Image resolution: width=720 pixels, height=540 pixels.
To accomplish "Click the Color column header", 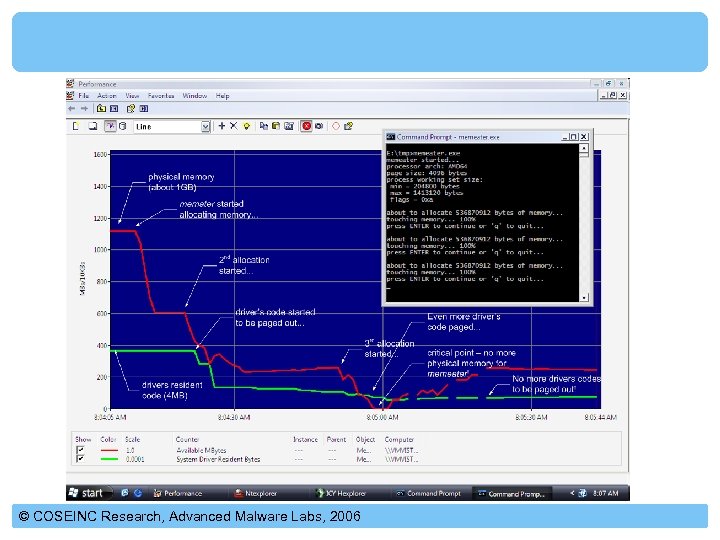I will (x=108, y=439).
